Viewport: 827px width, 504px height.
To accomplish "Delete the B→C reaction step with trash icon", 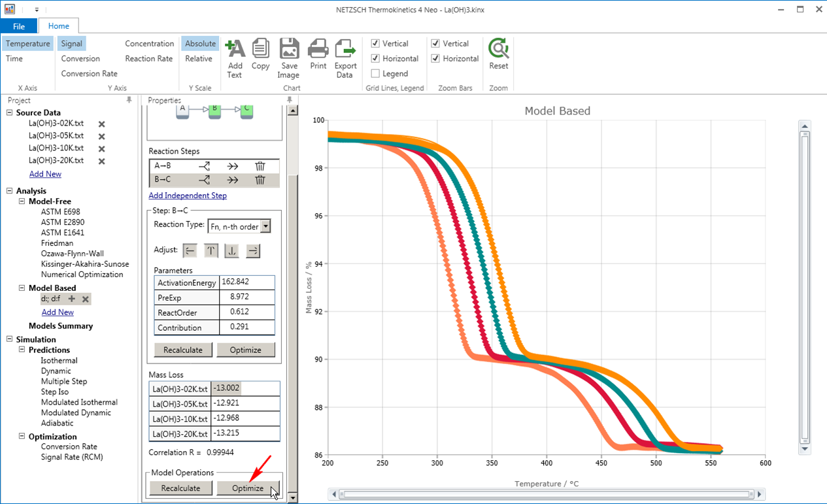I will tap(260, 180).
